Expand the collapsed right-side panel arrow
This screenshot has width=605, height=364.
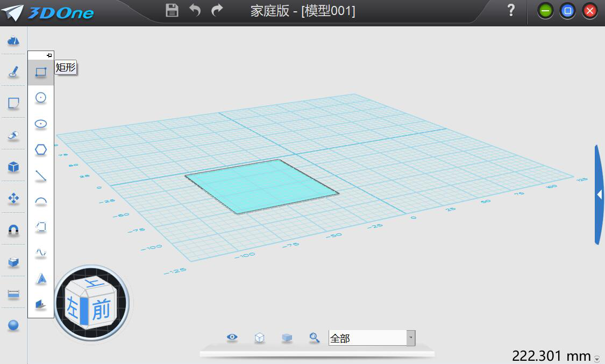(599, 195)
